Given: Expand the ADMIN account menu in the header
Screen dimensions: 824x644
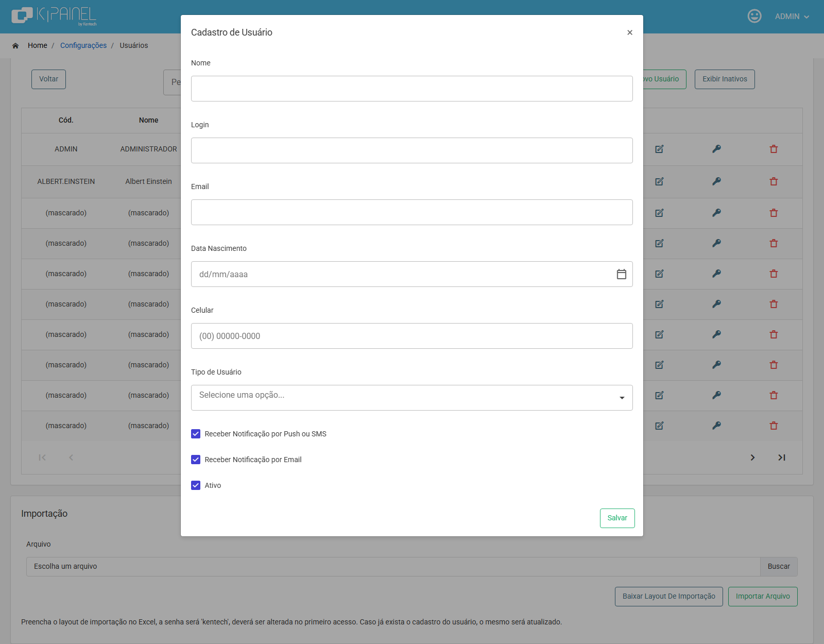Looking at the screenshot, I should (792, 16).
